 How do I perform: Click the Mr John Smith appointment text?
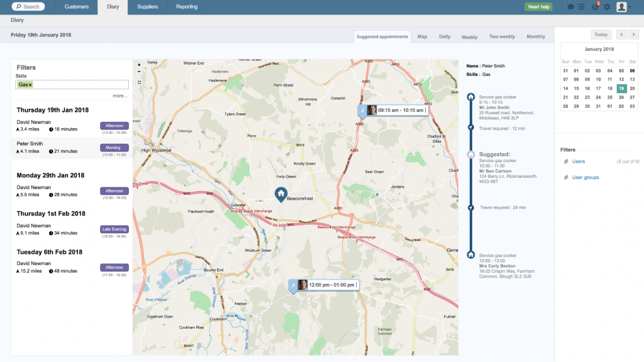(x=494, y=107)
